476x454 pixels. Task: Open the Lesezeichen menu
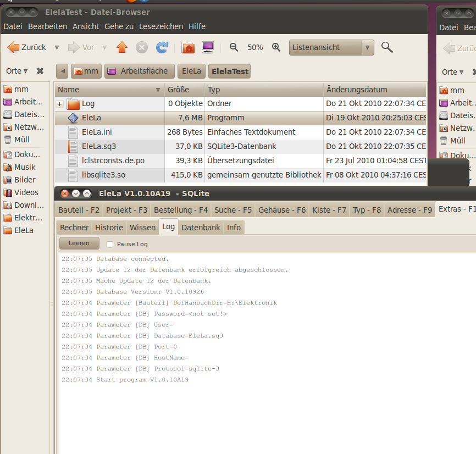(161, 26)
